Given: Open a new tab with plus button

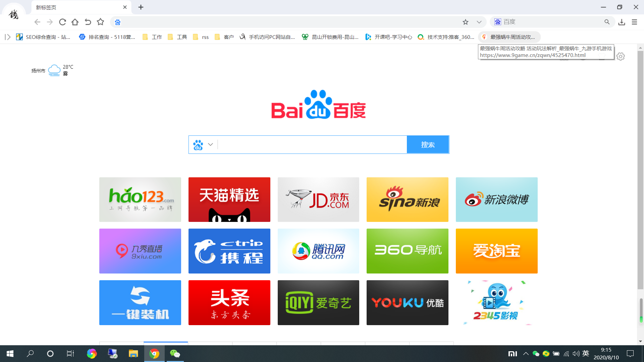Looking at the screenshot, I should [x=141, y=7].
